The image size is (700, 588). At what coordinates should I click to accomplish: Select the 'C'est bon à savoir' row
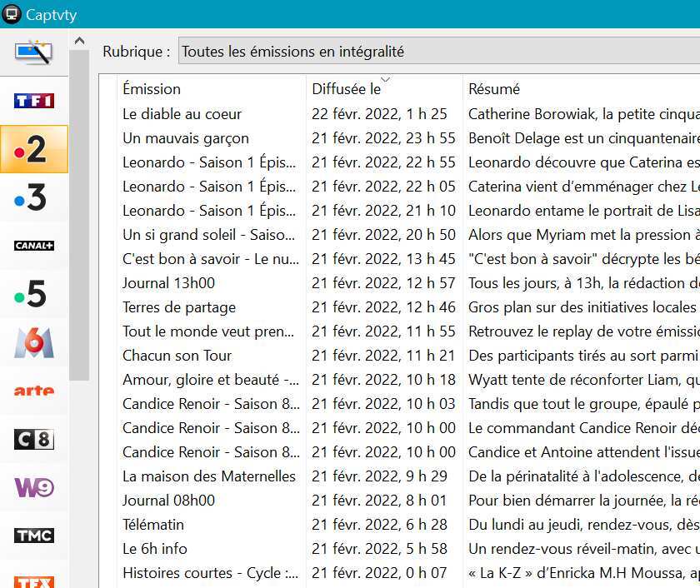(399, 259)
